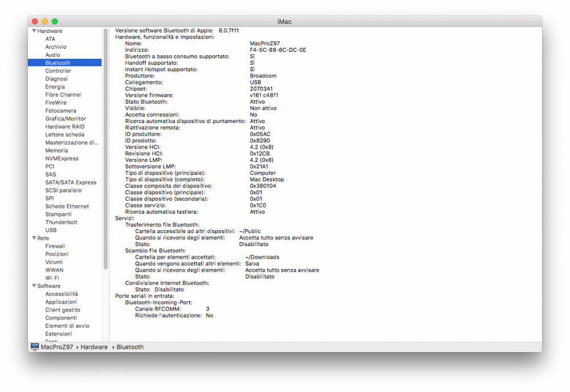The width and height of the screenshot is (570, 392).
Task: Click Hardware in the path bar
Action: point(94,348)
